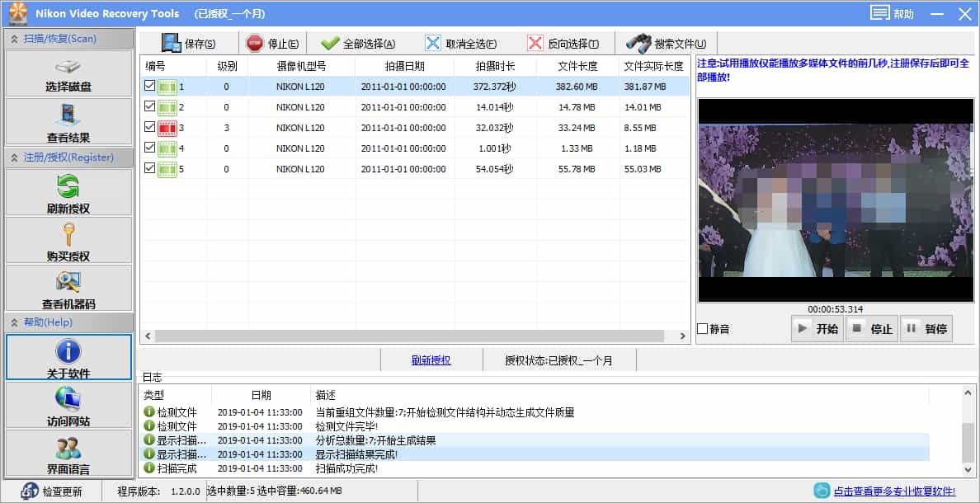The width and height of the screenshot is (980, 503).
Task: Click 开始 play button under preview
Action: click(817, 329)
